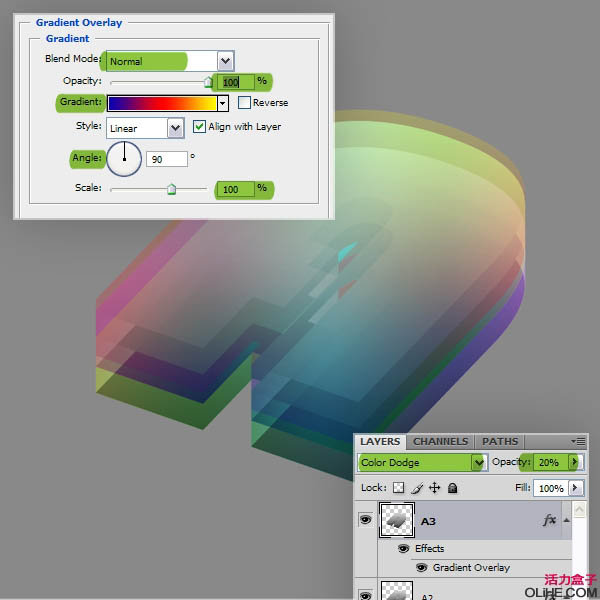Switch to the Channels tab
The width and height of the screenshot is (600, 600).
click(440, 441)
